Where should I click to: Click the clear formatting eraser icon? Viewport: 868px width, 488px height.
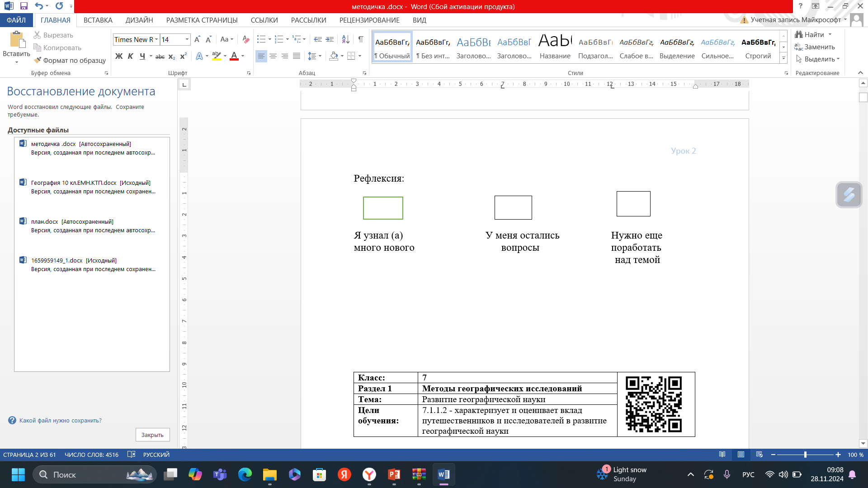[245, 39]
